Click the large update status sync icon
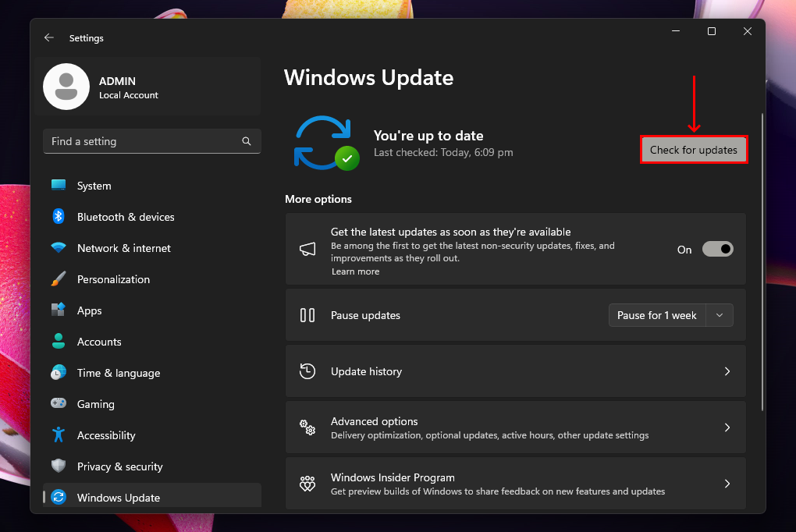Viewport: 796px width, 532px height. (326, 144)
